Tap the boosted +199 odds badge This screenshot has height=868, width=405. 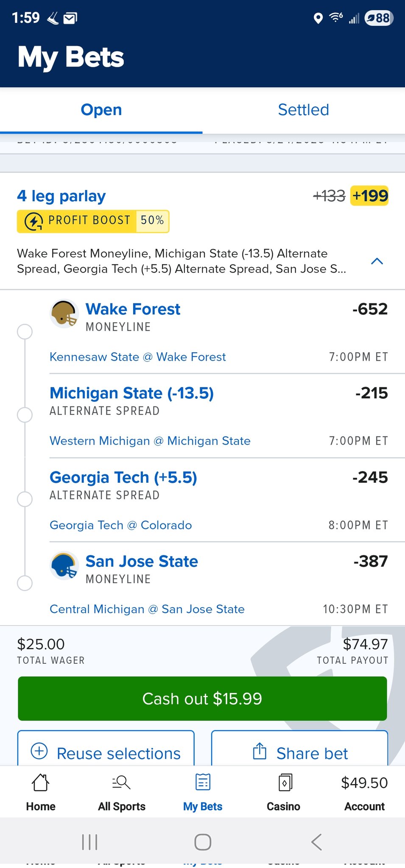pyautogui.click(x=369, y=196)
